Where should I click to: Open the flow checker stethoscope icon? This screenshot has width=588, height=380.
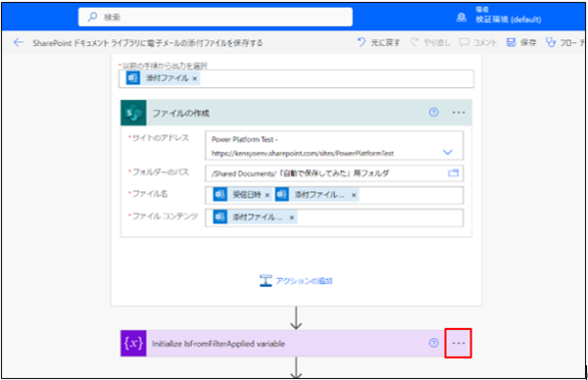[x=551, y=42]
